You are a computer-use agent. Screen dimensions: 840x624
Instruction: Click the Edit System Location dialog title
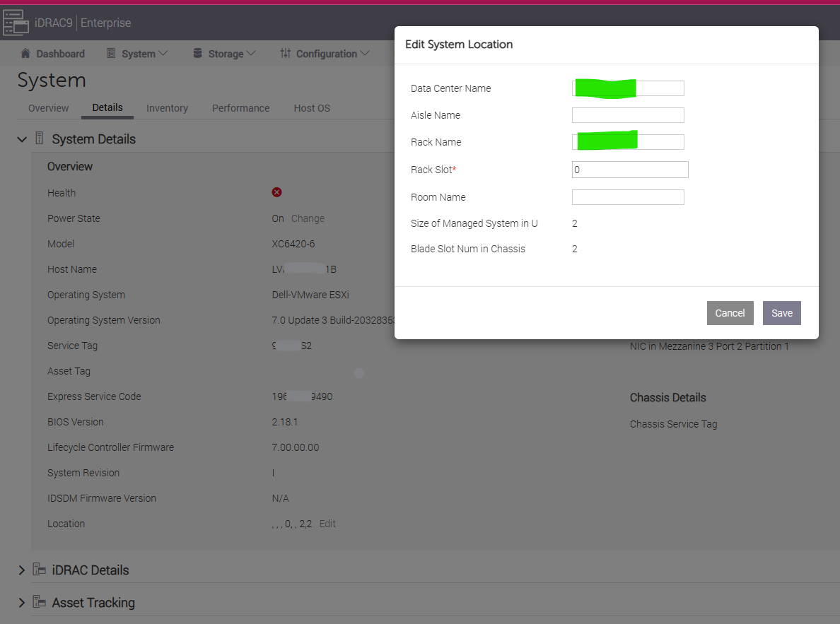pyautogui.click(x=459, y=45)
